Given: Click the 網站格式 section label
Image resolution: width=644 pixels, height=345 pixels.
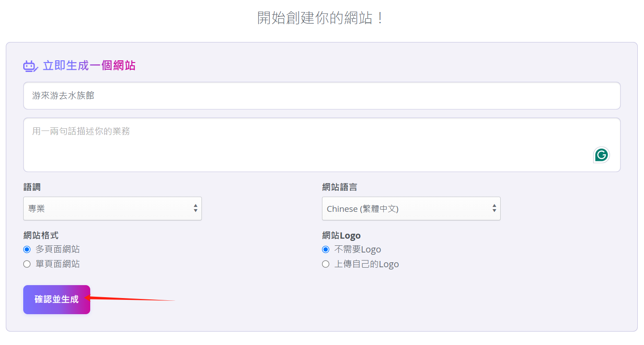Looking at the screenshot, I should pyautogui.click(x=41, y=235).
